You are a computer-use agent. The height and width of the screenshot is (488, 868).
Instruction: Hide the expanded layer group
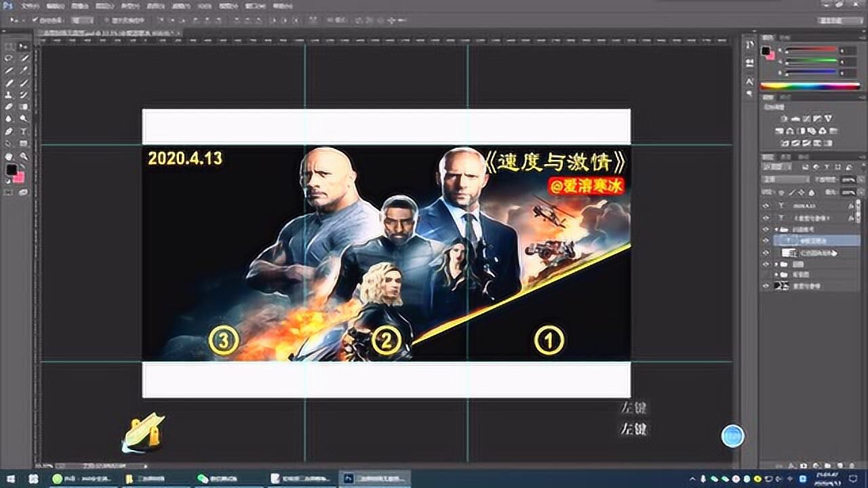tap(766, 229)
